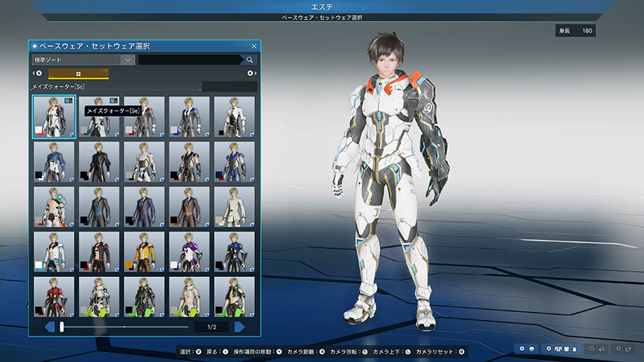Choose the all-black bodysuit thumbnail
The image size is (644, 362).
(99, 162)
